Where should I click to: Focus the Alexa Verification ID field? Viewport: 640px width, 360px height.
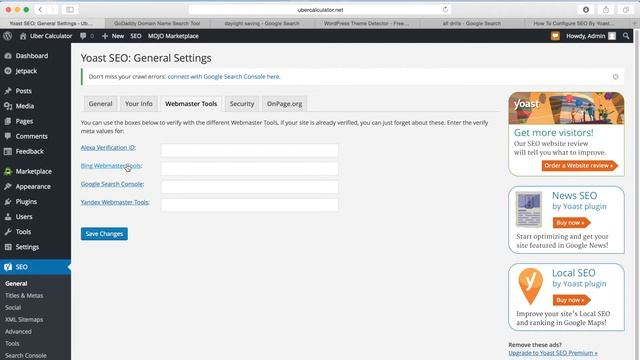pyautogui.click(x=249, y=150)
